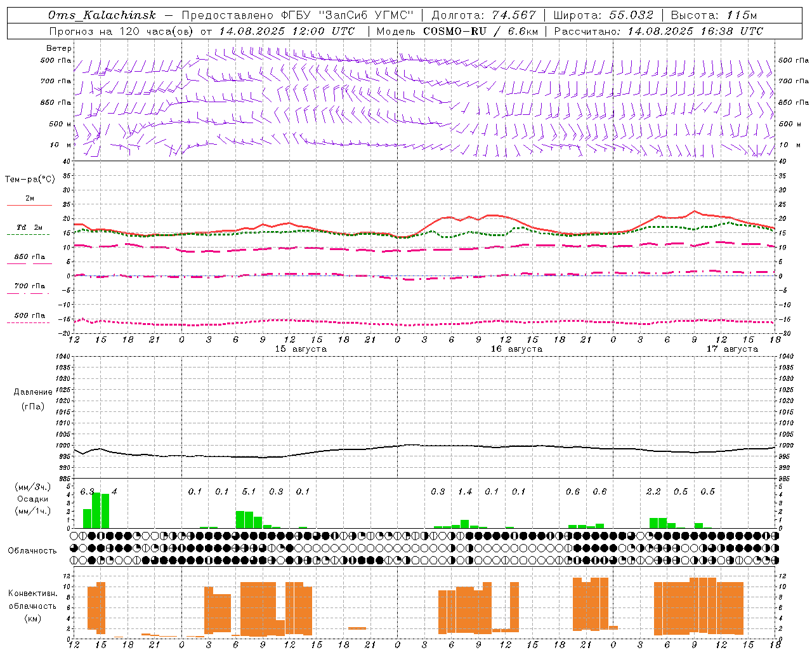This screenshot has height=650, width=812.
Task: Click the 10 м wind level label on left axis
Action: [60, 145]
